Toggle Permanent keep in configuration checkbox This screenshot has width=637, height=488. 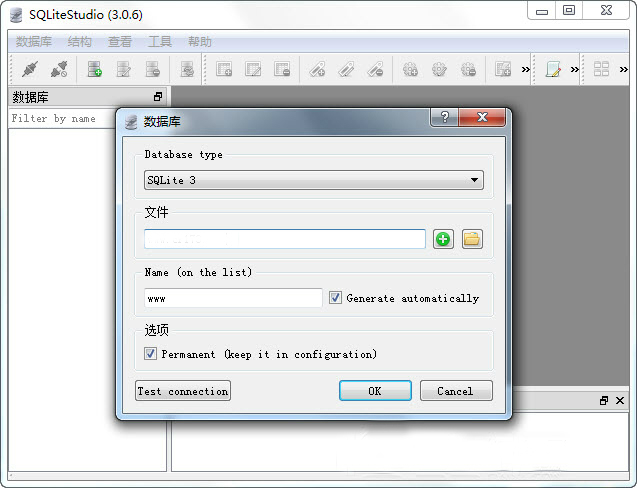150,354
